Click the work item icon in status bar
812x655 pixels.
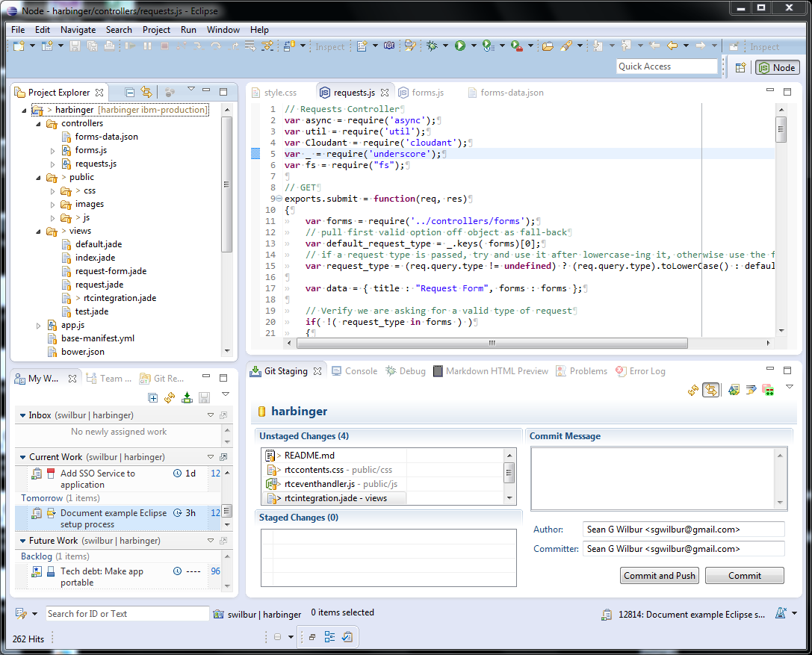(x=606, y=615)
